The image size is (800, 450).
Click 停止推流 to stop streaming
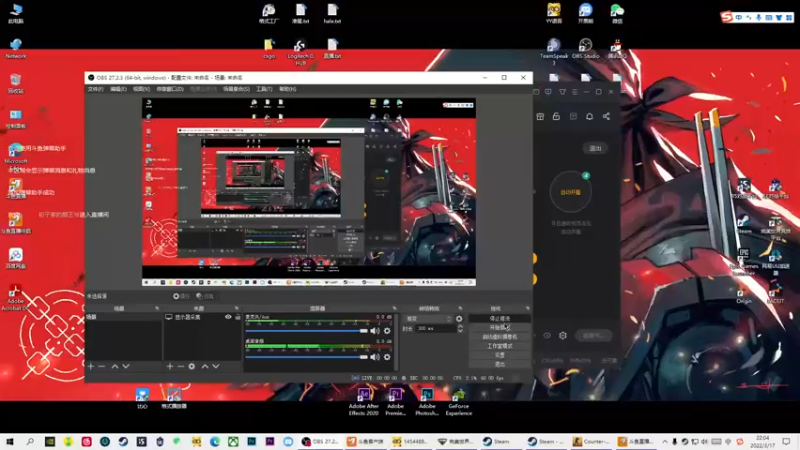click(499, 318)
